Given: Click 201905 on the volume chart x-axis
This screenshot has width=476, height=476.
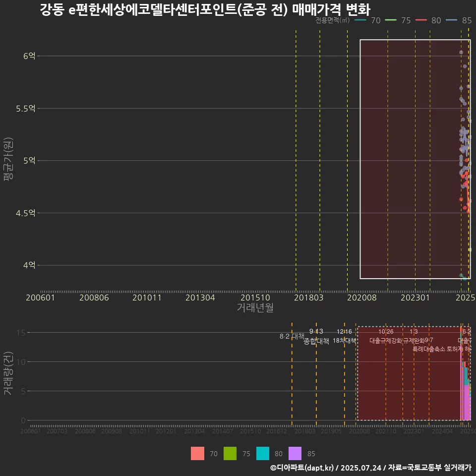Looking at the screenshot, I should (x=331, y=431).
